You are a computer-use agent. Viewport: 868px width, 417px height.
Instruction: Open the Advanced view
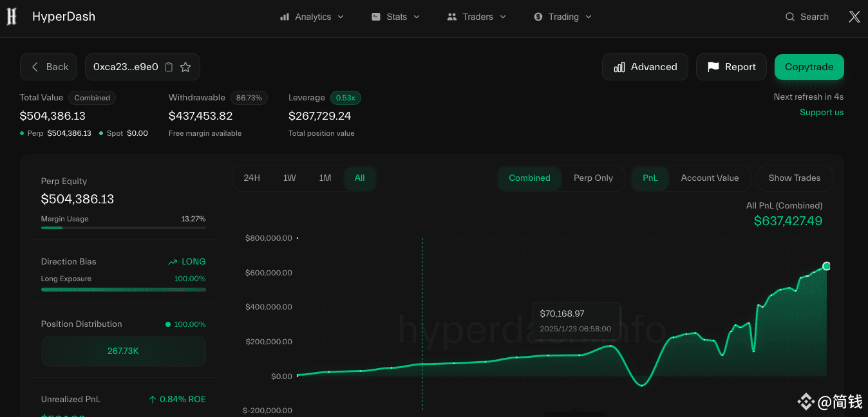pos(645,67)
